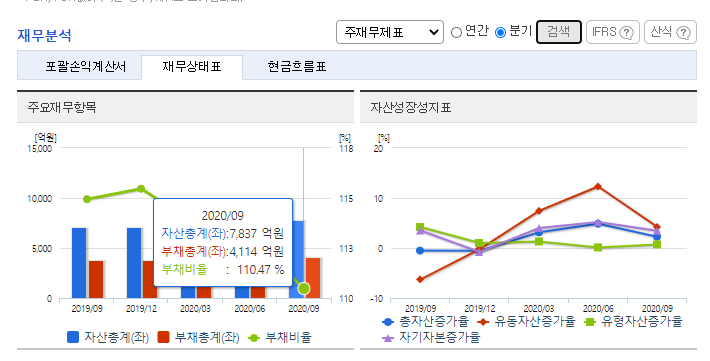Select the 연간 radio button
710x361 pixels.
click(x=456, y=33)
